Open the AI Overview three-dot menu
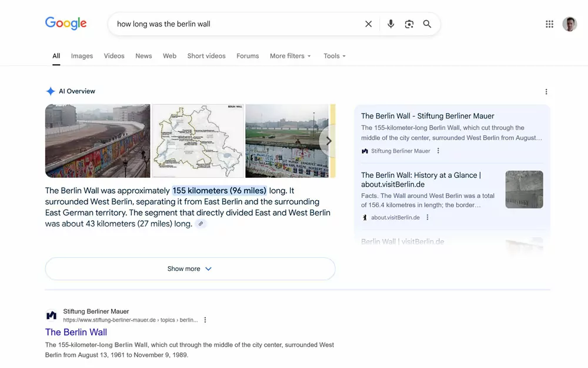This screenshot has height=368, width=588. tap(546, 91)
